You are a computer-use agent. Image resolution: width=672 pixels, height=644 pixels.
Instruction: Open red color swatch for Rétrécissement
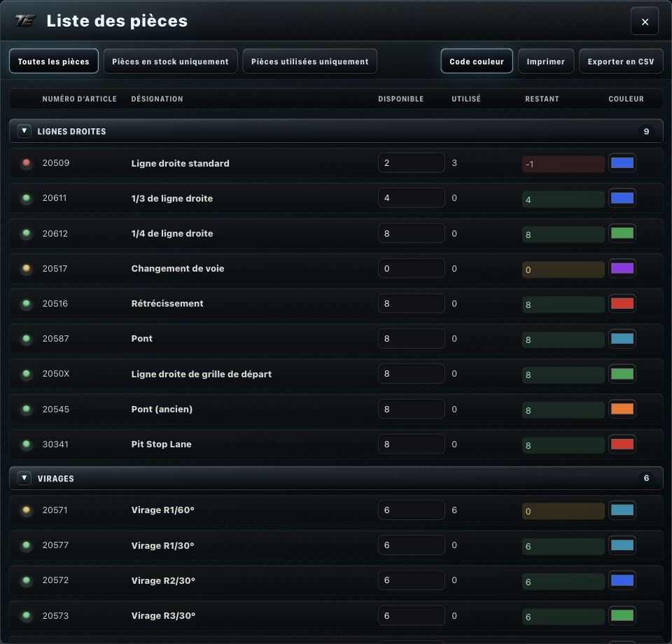(x=622, y=303)
